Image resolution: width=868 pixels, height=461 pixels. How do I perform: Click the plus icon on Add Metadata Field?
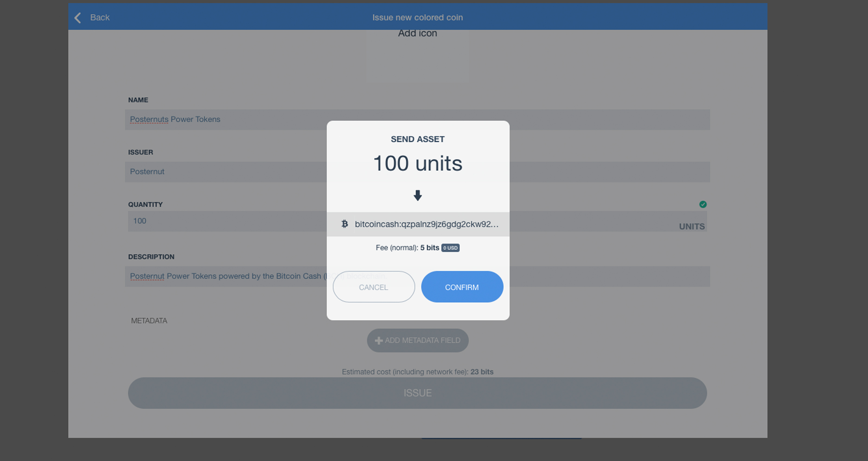coord(379,341)
